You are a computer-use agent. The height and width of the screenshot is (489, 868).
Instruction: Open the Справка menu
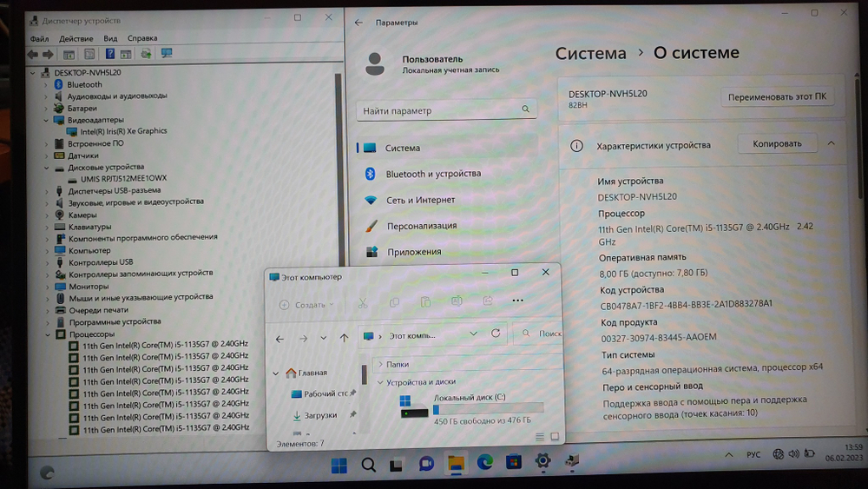pyautogui.click(x=142, y=38)
